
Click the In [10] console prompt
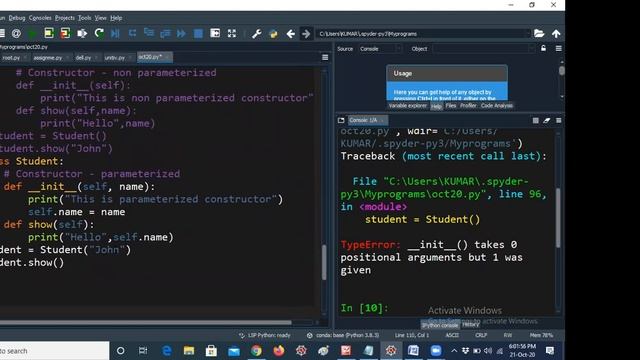click(x=364, y=308)
